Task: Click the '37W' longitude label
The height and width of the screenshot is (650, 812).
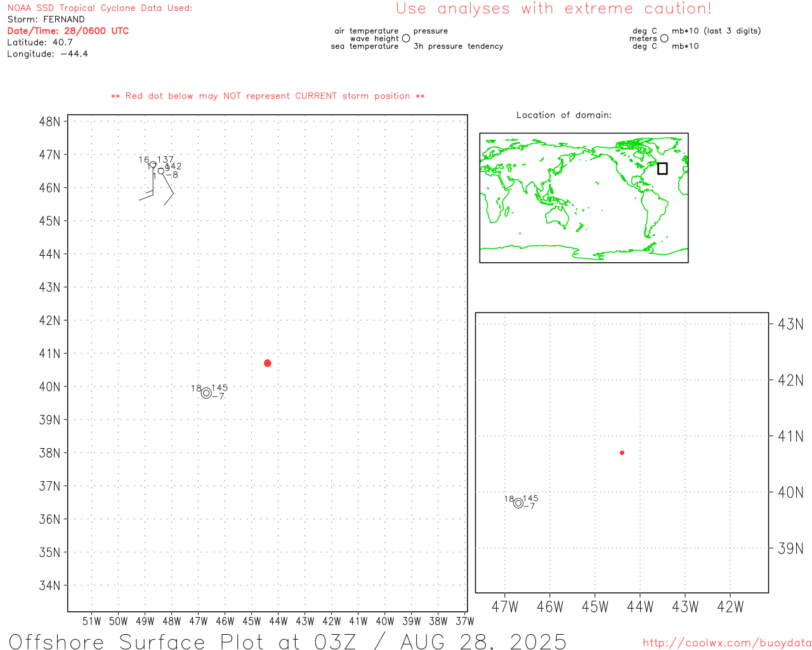Action: pyautogui.click(x=465, y=621)
